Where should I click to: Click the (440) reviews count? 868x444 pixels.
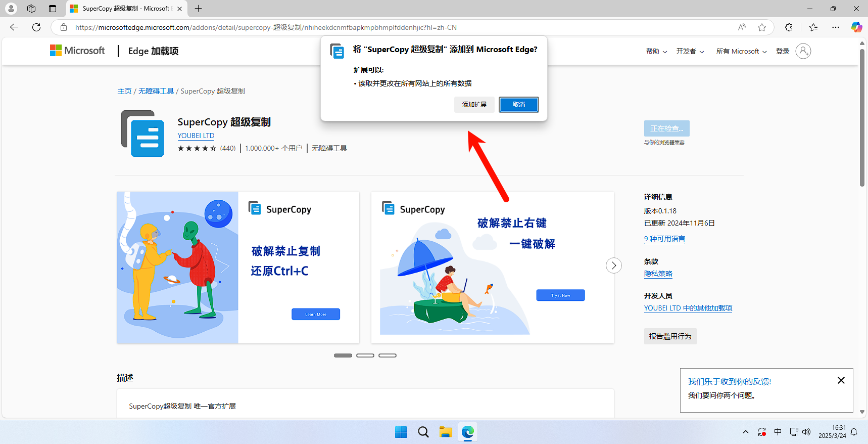coord(228,148)
